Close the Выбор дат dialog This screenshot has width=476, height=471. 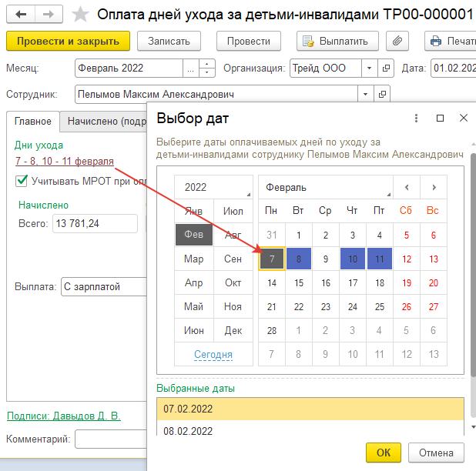click(464, 118)
